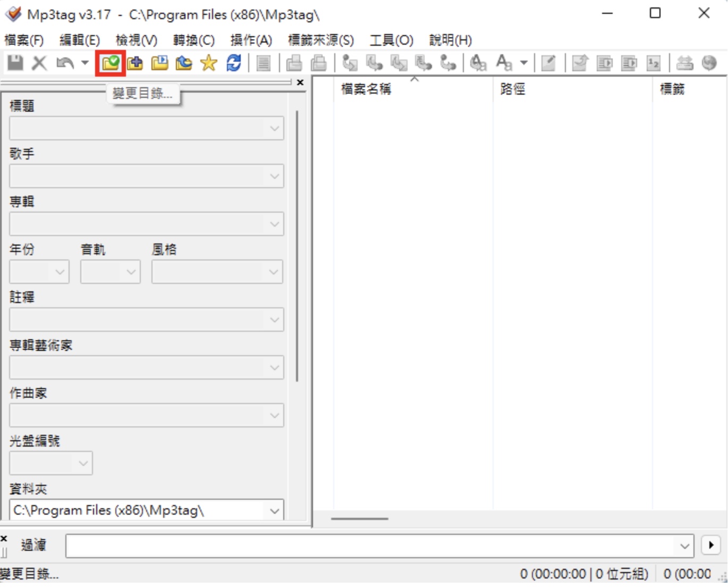Sort by the 路徑 column header

[x=573, y=89]
